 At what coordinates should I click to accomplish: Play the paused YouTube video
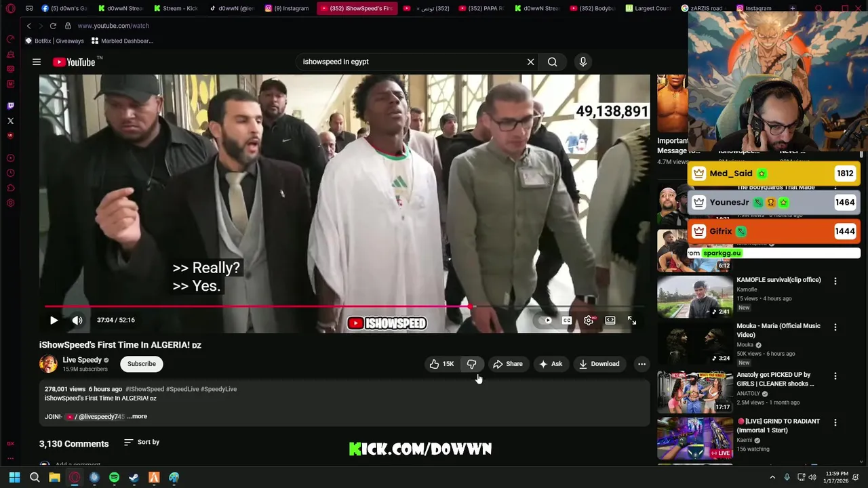(54, 321)
